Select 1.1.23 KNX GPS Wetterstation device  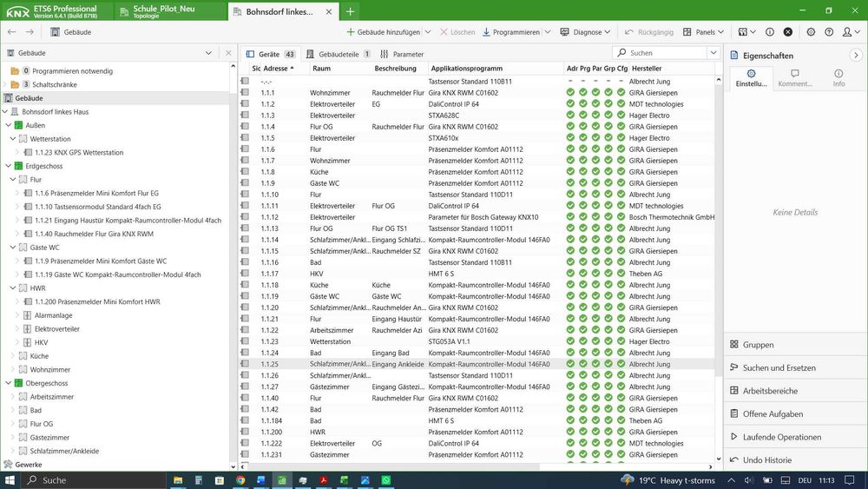pos(79,152)
